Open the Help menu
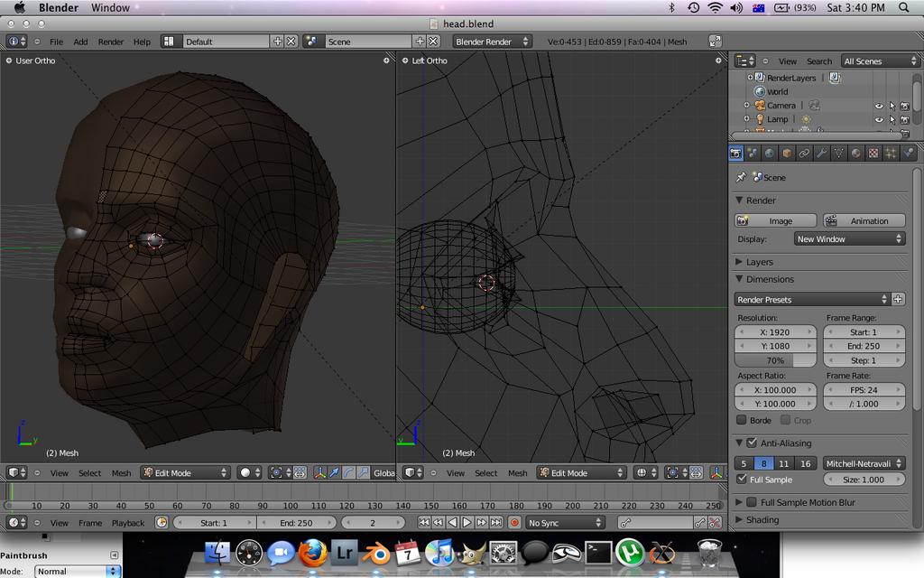Screen dimensions: 924x578 (x=142, y=42)
